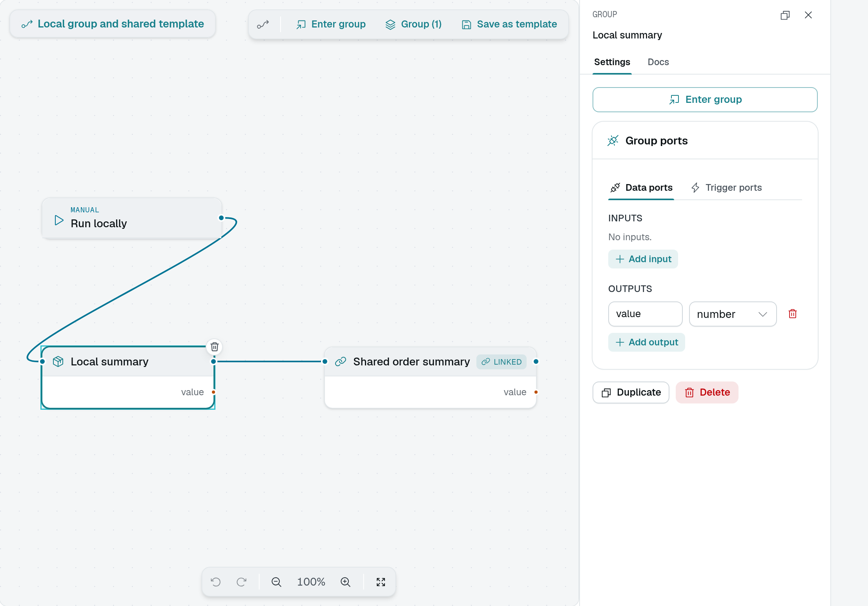Click the 100% zoom level
868x606 pixels.
(x=311, y=582)
